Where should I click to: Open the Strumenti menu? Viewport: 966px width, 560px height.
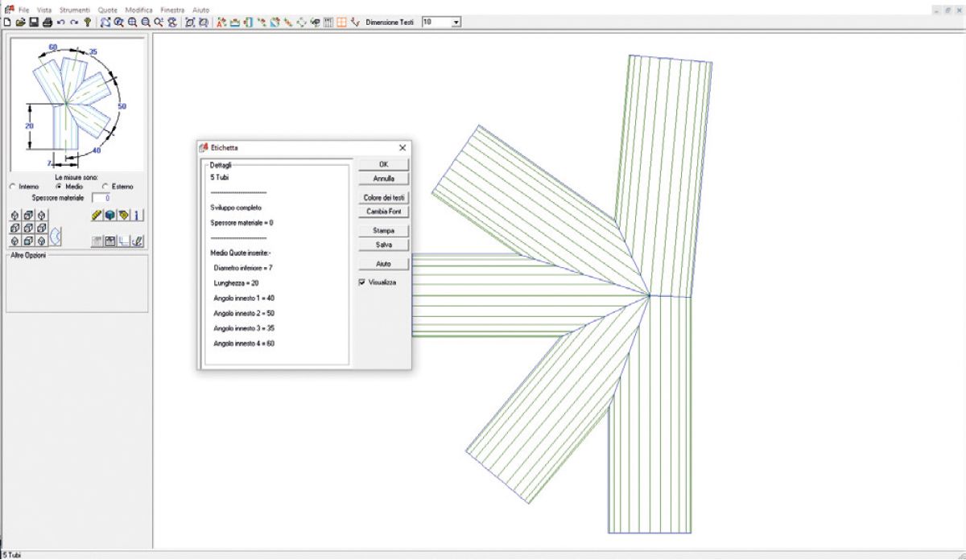tap(75, 10)
